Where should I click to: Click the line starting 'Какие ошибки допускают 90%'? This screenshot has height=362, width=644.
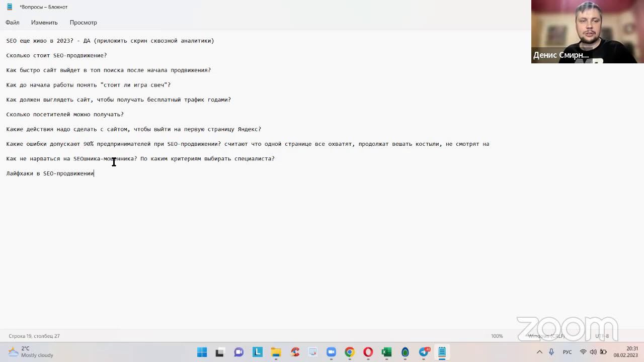(248, 144)
